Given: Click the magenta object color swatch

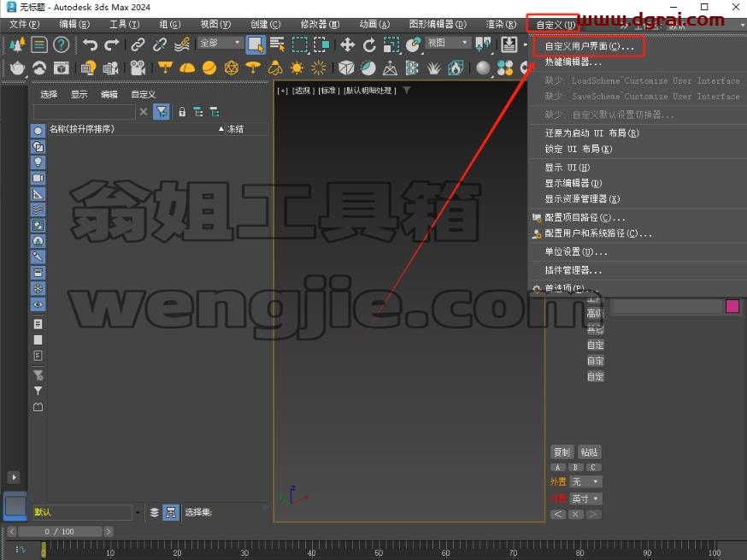Looking at the screenshot, I should click(x=732, y=306).
